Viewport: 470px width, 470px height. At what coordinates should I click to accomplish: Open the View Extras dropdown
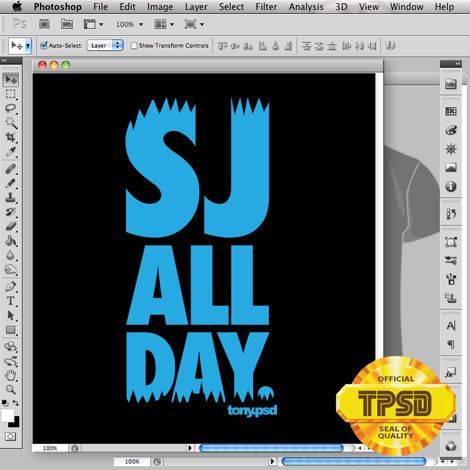pos(93,24)
